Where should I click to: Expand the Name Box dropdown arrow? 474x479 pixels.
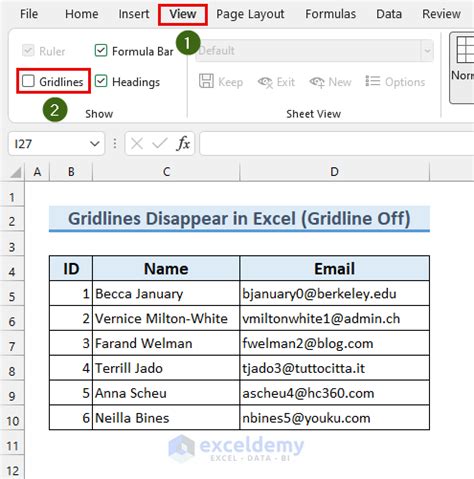(95, 144)
